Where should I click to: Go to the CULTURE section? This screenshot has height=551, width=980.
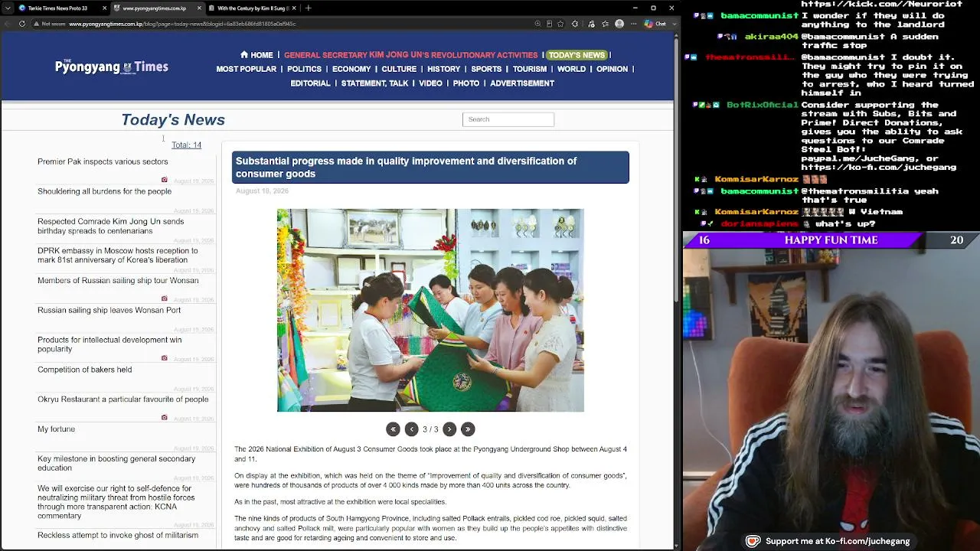tap(399, 69)
